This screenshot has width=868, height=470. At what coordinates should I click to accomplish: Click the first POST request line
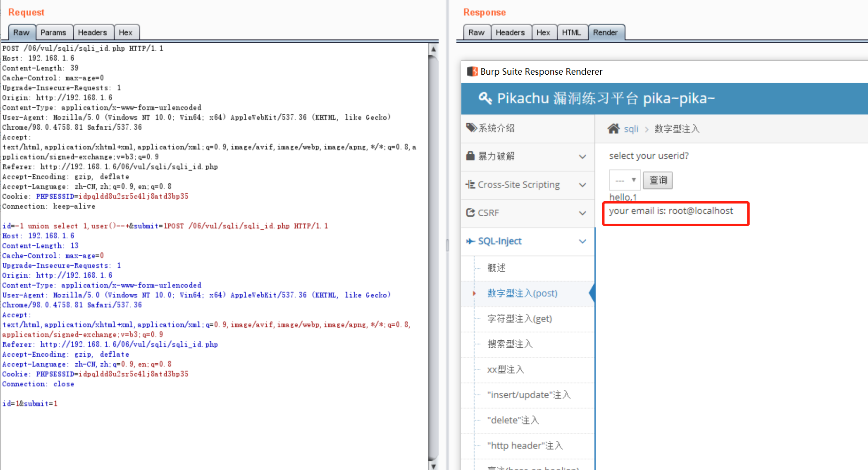click(83, 48)
